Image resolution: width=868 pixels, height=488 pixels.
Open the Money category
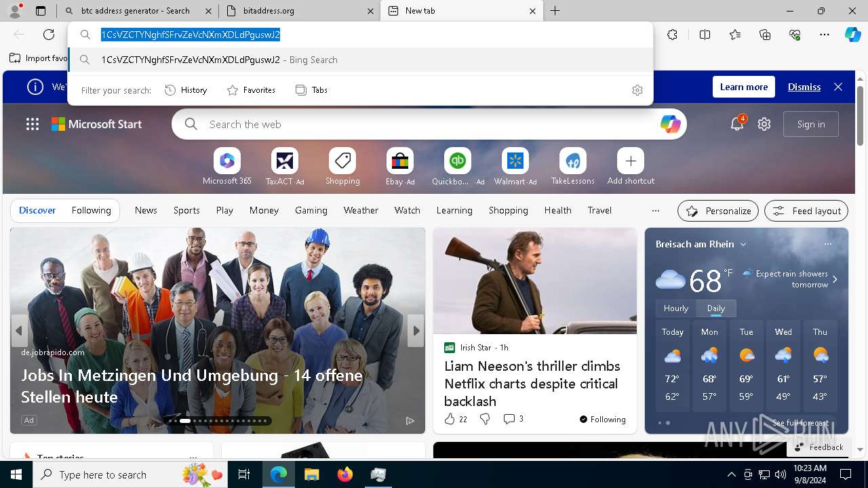[264, 211]
